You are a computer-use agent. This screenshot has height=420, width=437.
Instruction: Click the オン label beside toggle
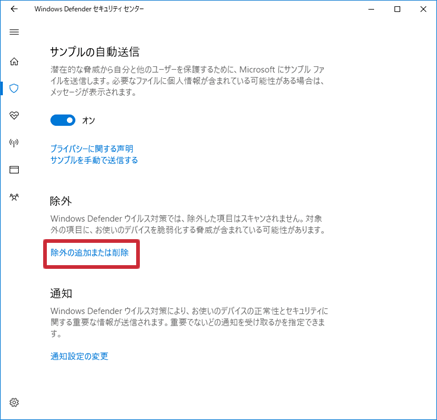click(89, 120)
